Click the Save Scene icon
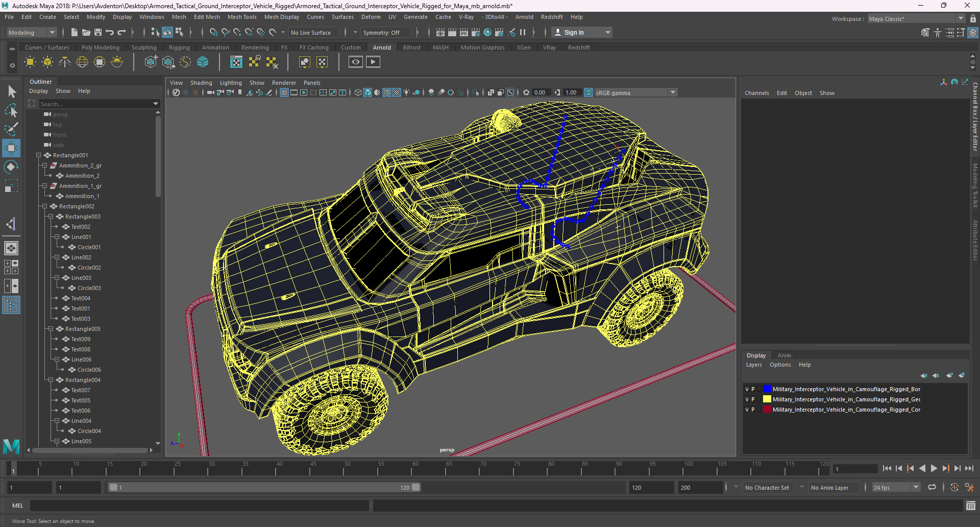Image resolution: width=980 pixels, height=527 pixels. (98, 32)
